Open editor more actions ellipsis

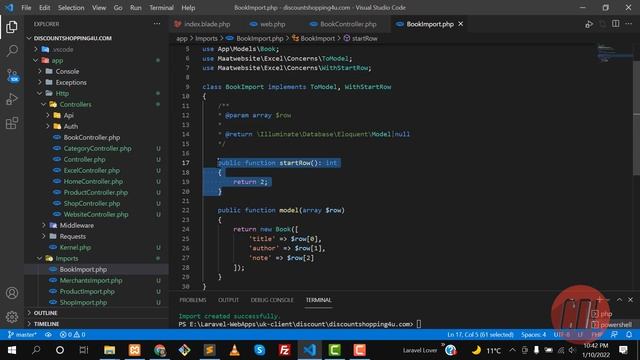point(629,24)
